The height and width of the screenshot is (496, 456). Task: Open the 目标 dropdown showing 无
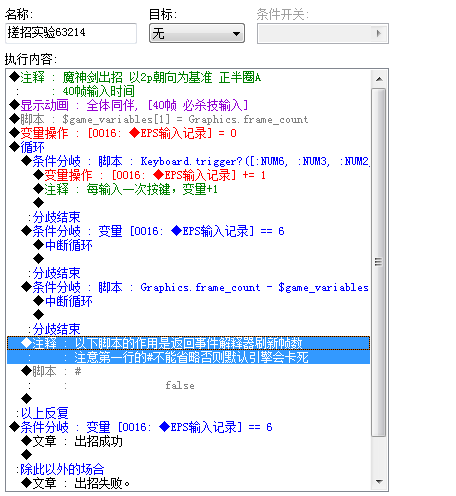pyautogui.click(x=197, y=33)
